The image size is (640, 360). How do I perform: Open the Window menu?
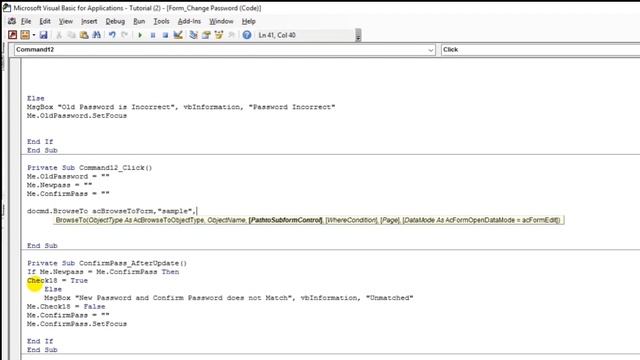(x=221, y=21)
